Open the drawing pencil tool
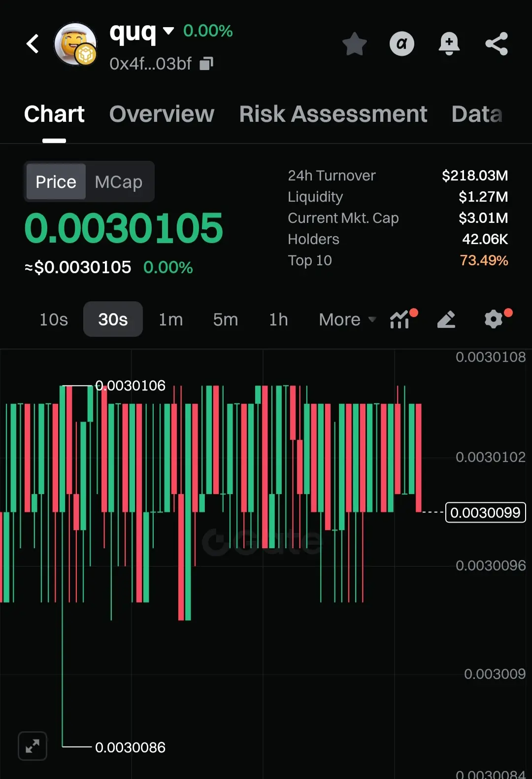Image resolution: width=532 pixels, height=779 pixels. point(446,319)
